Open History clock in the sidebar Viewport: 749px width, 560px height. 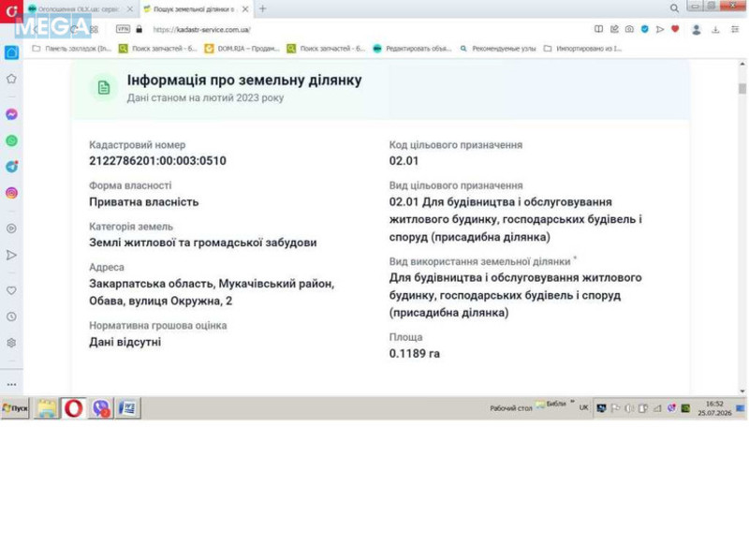point(11,317)
